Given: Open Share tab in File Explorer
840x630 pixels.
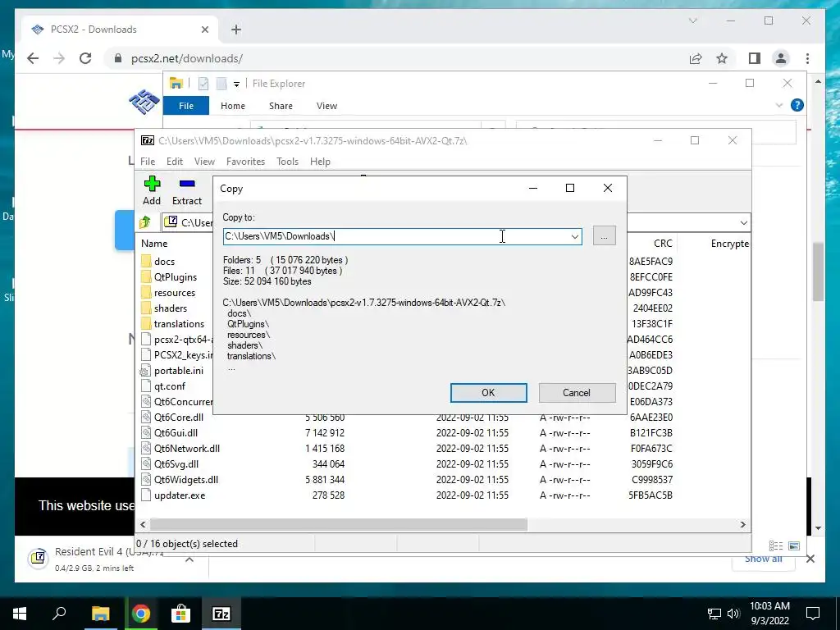Looking at the screenshot, I should (x=281, y=106).
